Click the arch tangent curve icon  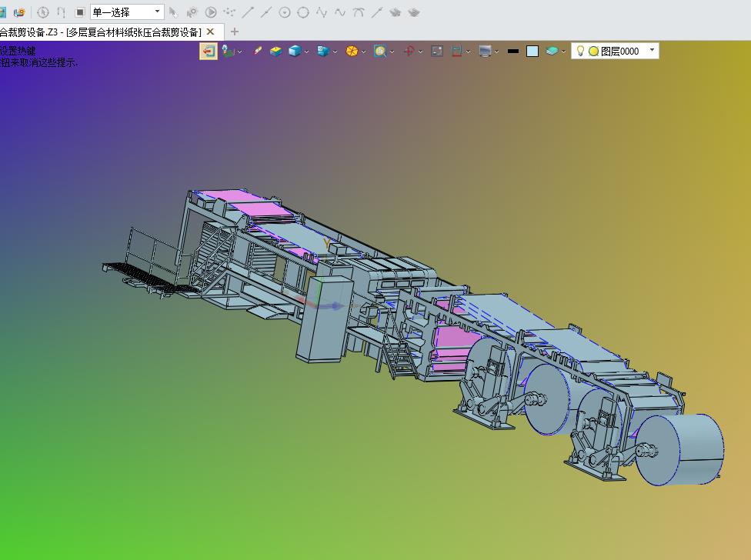359,12
